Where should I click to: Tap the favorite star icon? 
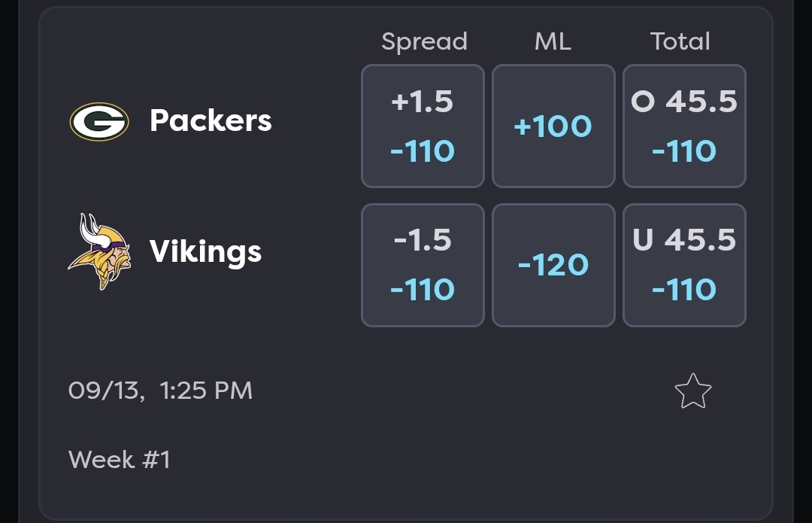point(693,391)
